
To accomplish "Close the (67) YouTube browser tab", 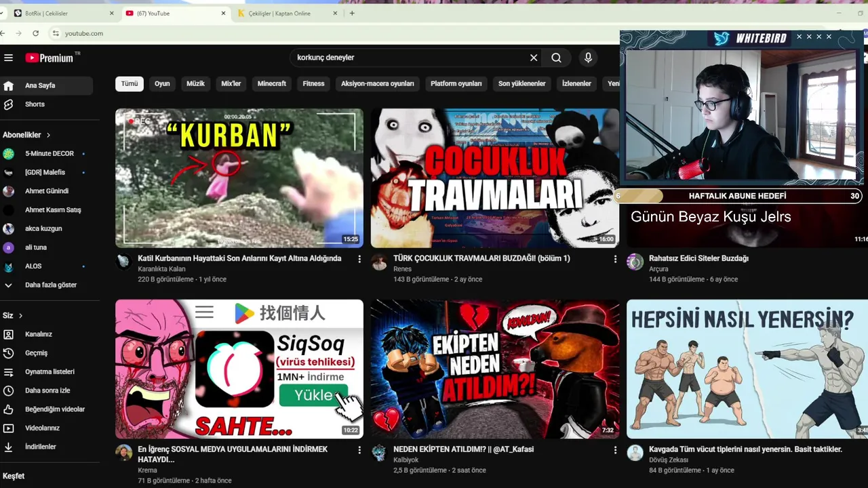I will point(223,14).
